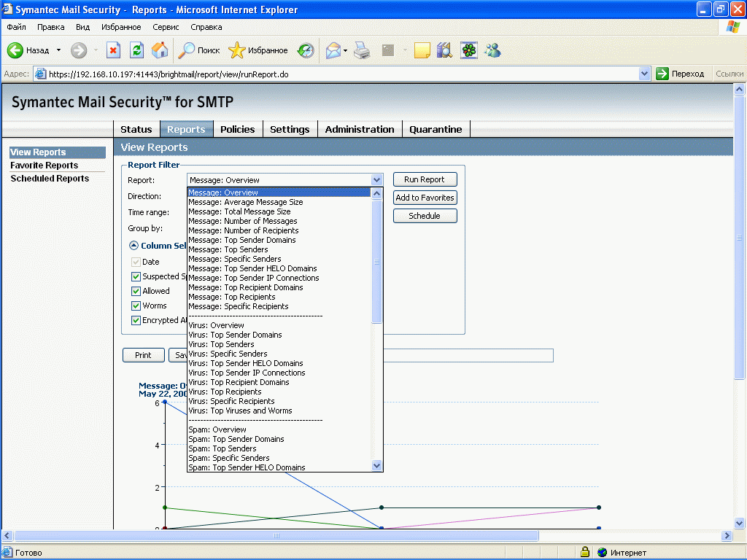Collapse the Column Selection expander
The width and height of the screenshot is (747, 560).
tap(134, 246)
